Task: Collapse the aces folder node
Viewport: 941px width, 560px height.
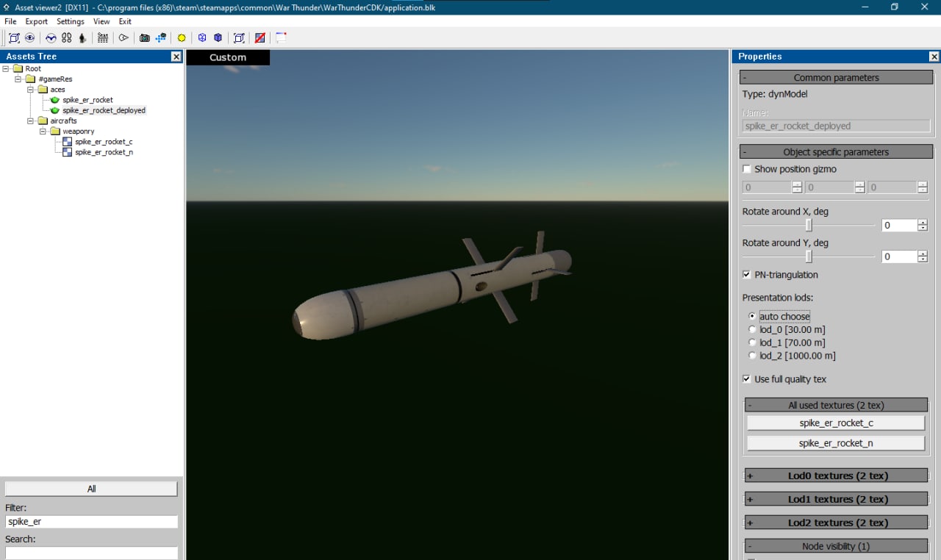Action: 31,89
